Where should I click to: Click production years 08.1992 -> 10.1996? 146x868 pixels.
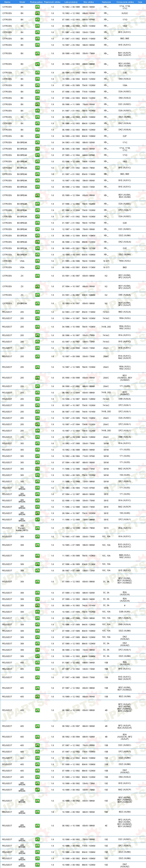pos(71,826)
